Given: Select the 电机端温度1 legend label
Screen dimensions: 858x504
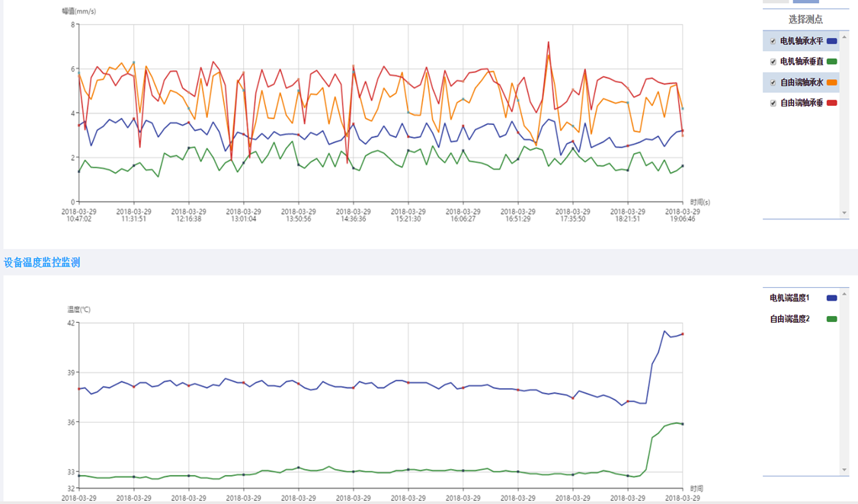Looking at the screenshot, I should click(x=789, y=298).
